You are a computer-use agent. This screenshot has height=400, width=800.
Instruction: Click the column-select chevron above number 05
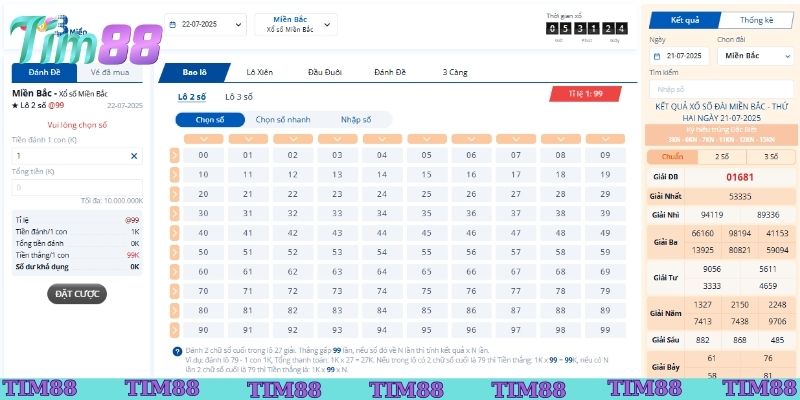coord(426,138)
